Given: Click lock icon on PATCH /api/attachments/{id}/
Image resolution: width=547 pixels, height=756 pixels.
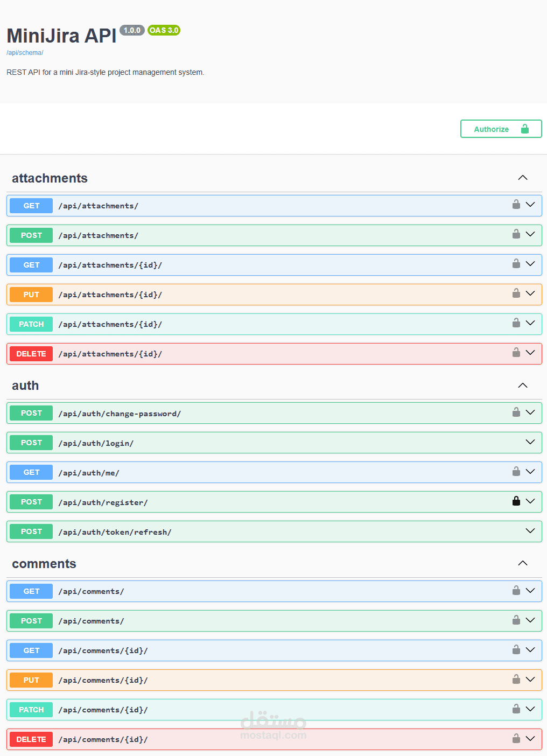Looking at the screenshot, I should (x=516, y=323).
